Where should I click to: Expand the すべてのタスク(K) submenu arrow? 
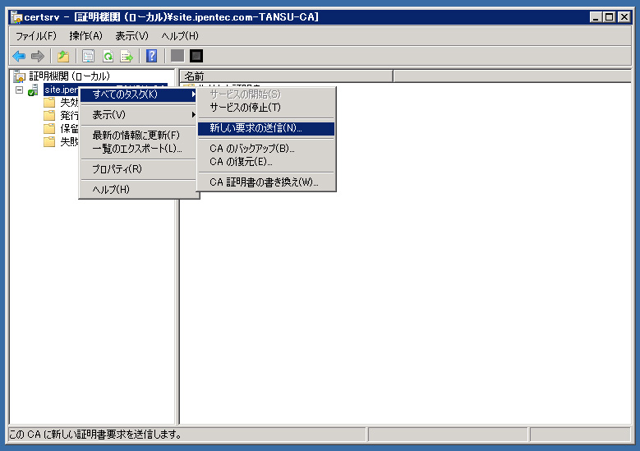click(x=193, y=94)
